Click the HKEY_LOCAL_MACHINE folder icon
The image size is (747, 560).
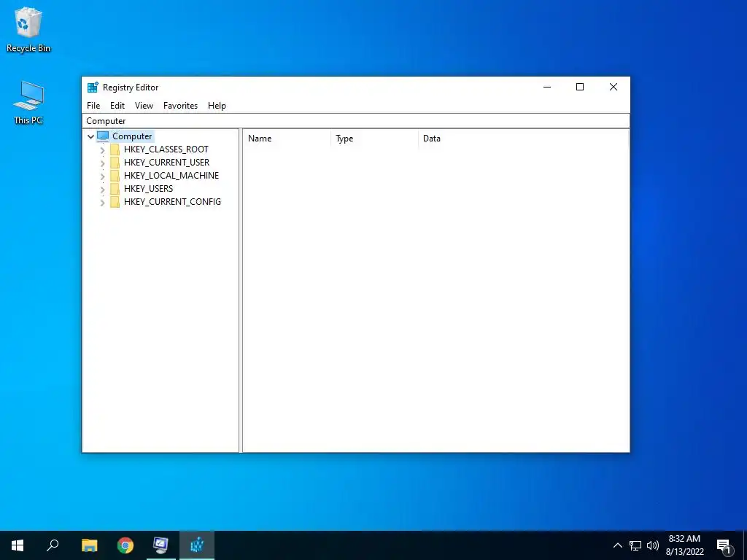(115, 176)
